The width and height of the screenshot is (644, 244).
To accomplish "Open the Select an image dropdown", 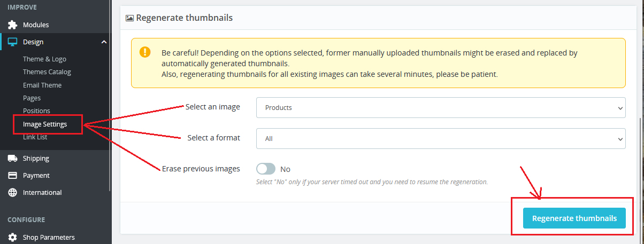I will point(441,107).
